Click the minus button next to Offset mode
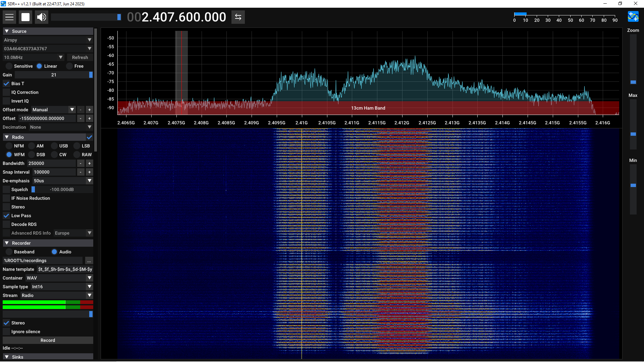Screen dimensions: 644x362 click(80, 110)
